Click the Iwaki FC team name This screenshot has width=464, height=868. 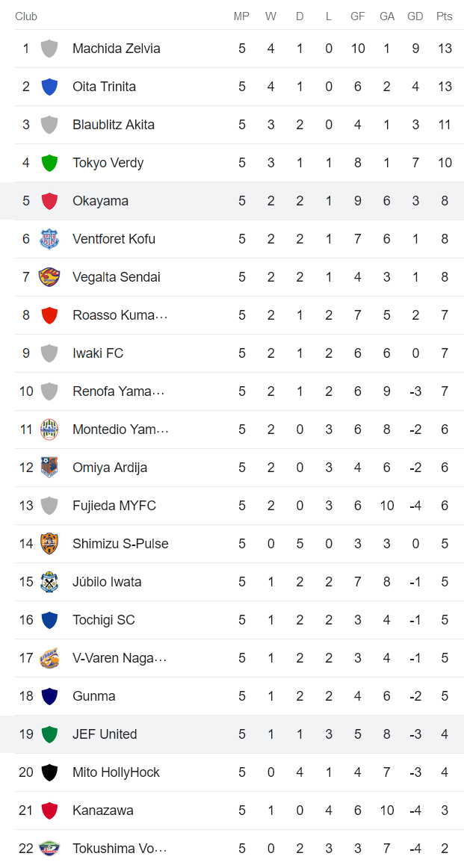pyautogui.click(x=99, y=353)
